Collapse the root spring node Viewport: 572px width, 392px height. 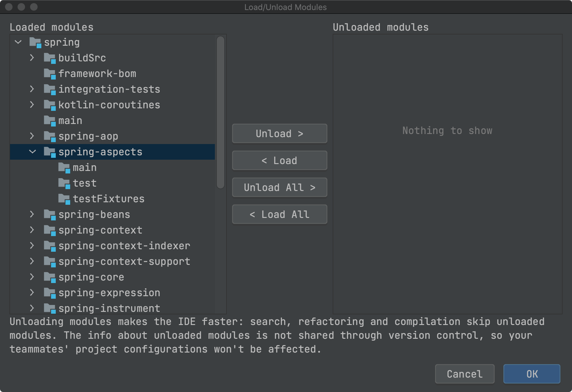coord(18,42)
